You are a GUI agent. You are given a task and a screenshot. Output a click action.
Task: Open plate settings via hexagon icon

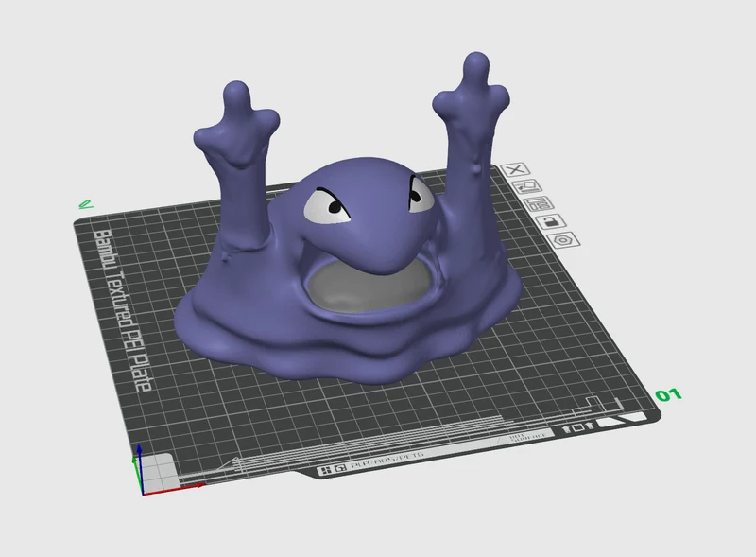563,240
